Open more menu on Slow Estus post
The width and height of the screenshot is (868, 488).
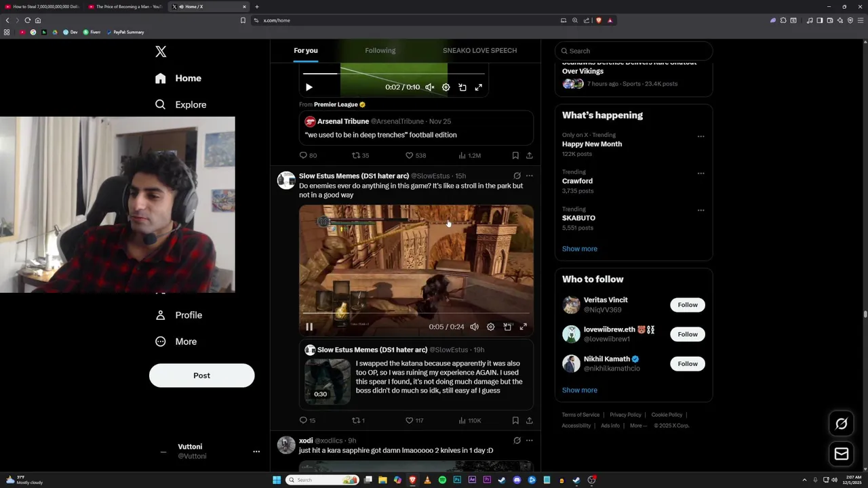pos(530,176)
